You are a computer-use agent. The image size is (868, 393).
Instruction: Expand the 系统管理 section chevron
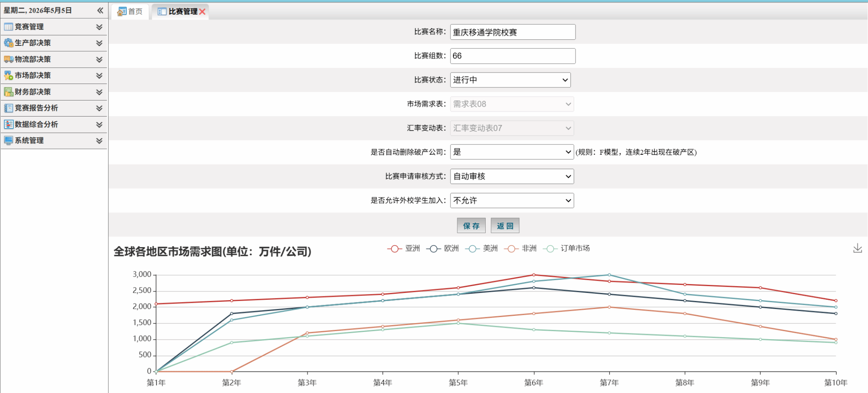pyautogui.click(x=99, y=140)
